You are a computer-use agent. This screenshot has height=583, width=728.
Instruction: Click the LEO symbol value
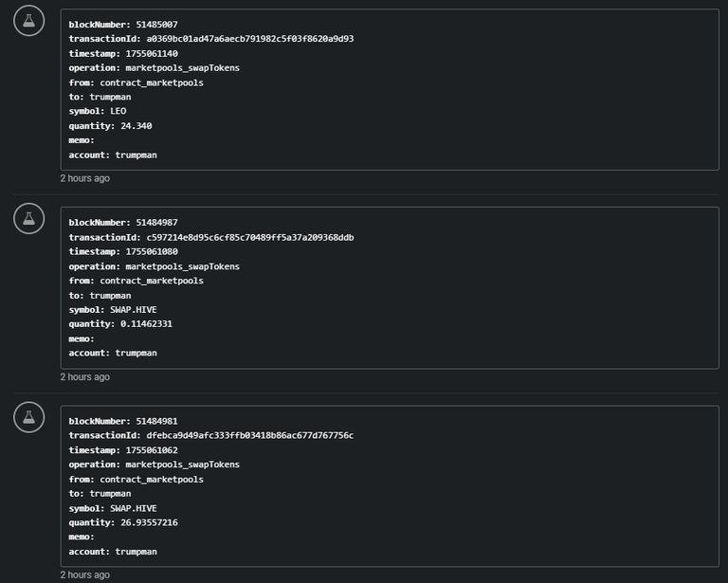click(x=118, y=112)
